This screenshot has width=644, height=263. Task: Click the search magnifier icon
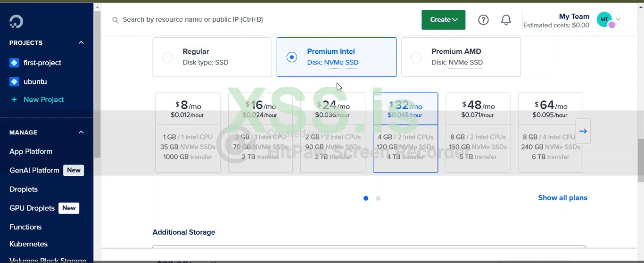(x=115, y=20)
